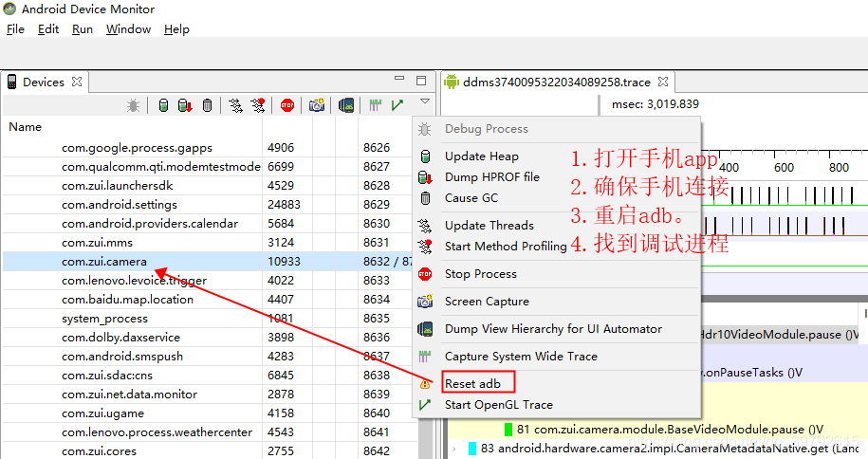The height and width of the screenshot is (459, 868).
Task: Click the Debug Process bug icon in Devices toolbar
Action: (x=133, y=105)
